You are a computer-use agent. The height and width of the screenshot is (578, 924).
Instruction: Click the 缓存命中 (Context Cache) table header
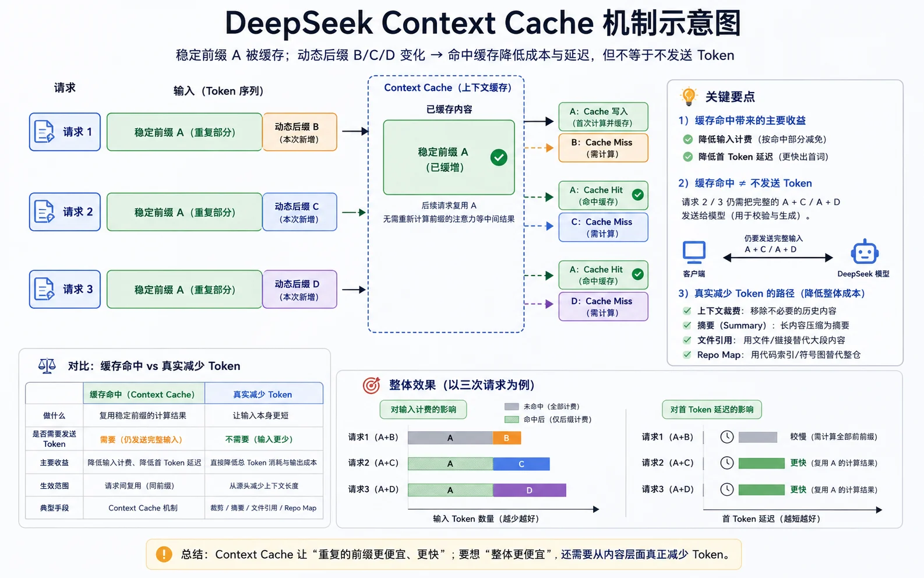pos(144,394)
